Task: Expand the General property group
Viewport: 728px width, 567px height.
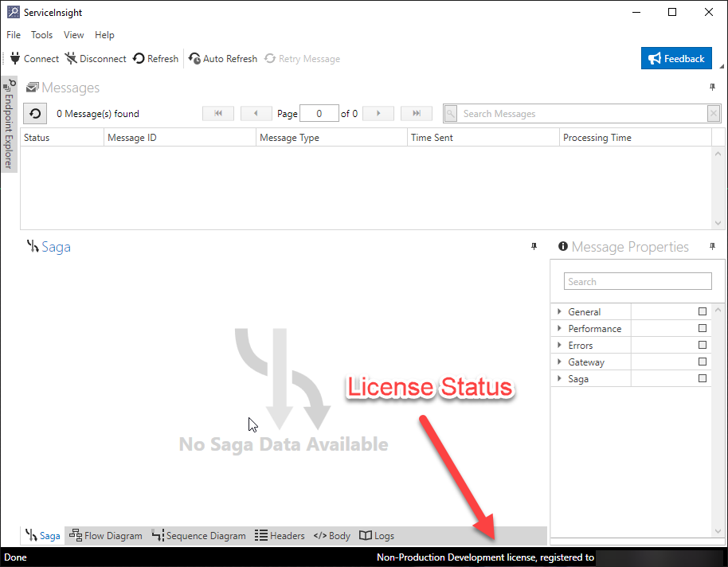Action: (x=559, y=311)
